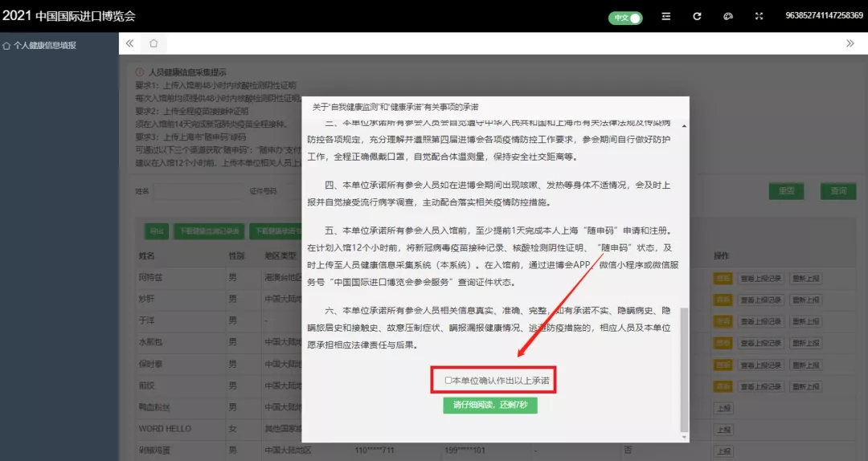This screenshot has width=868, height=461.
Task: Click 上报 in the WORD HELLO row
Action: coord(723,430)
